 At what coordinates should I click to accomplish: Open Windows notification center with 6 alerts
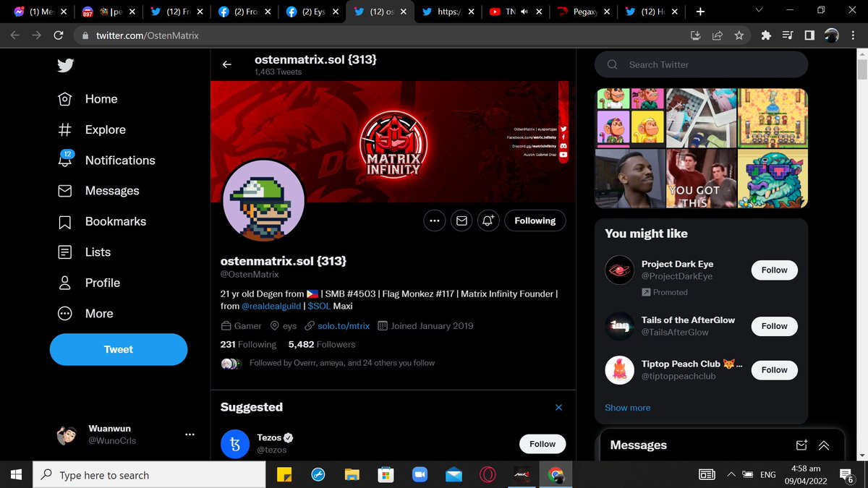click(847, 475)
